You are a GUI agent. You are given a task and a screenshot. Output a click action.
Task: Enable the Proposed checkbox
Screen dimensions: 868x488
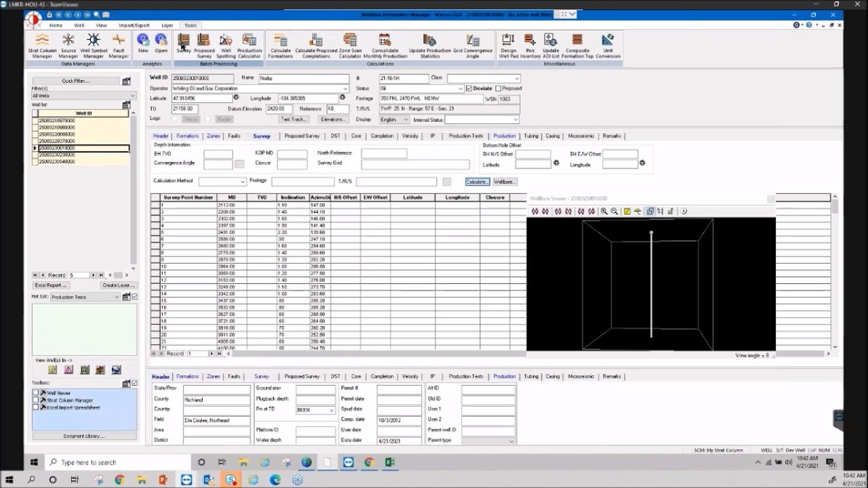[498, 89]
